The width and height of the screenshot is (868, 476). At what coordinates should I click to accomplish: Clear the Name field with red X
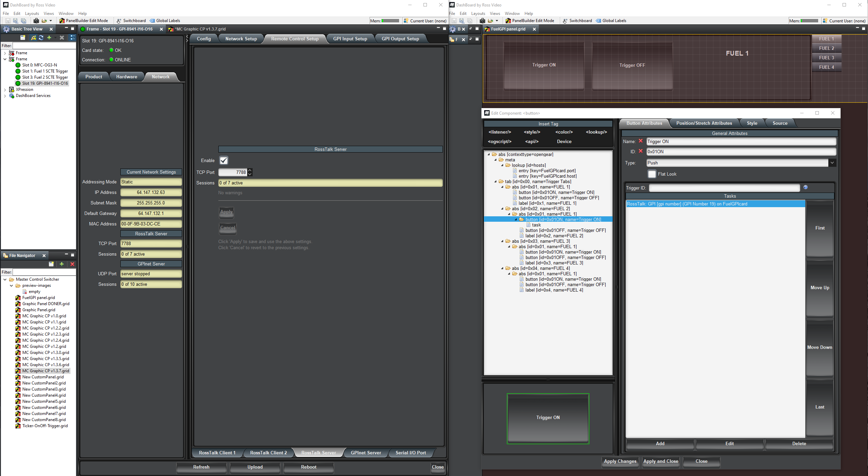click(640, 141)
